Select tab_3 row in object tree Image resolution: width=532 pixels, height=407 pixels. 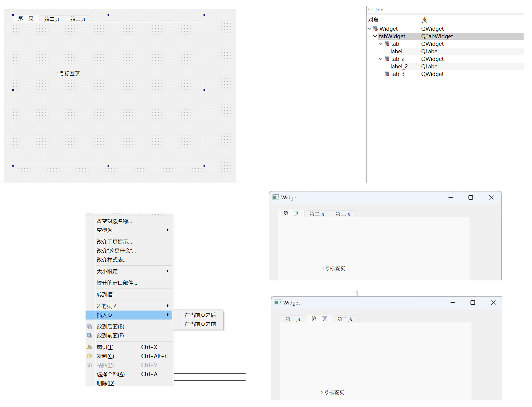[x=445, y=74]
